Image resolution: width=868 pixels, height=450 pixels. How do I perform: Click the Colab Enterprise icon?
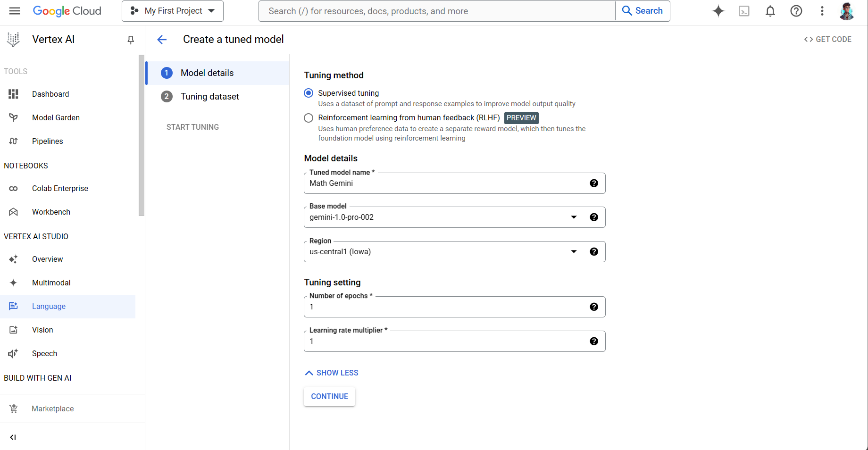13,189
